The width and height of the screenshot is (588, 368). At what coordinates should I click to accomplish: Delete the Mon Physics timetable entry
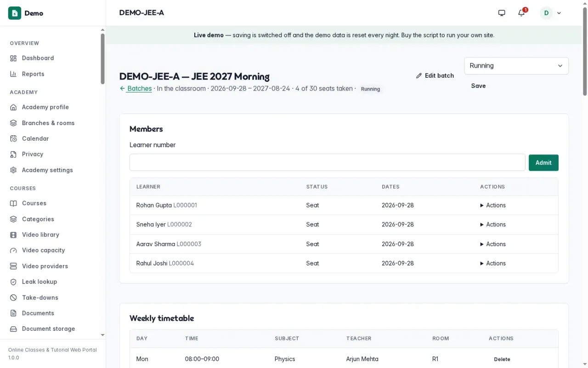point(502,359)
